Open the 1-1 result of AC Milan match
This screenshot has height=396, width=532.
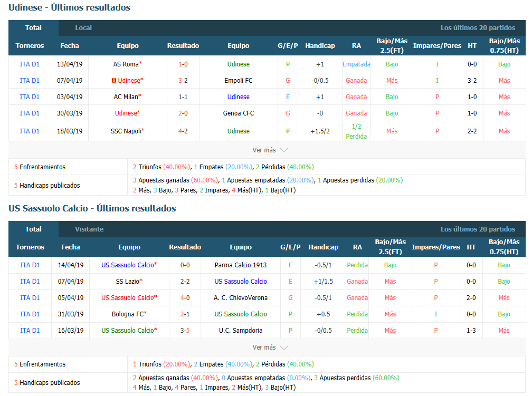pos(183,97)
